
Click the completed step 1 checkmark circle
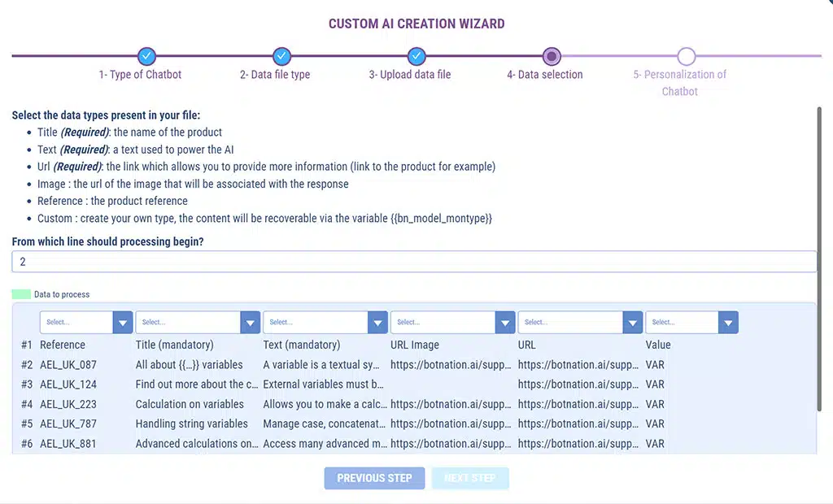[x=146, y=56]
